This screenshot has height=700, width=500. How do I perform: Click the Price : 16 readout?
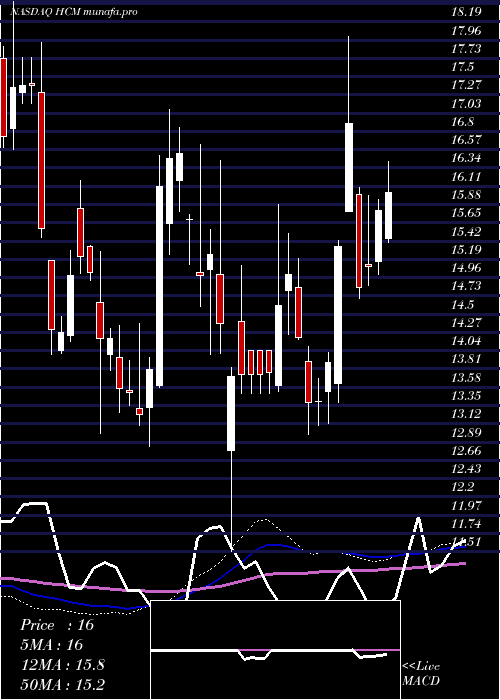pyautogui.click(x=57, y=625)
